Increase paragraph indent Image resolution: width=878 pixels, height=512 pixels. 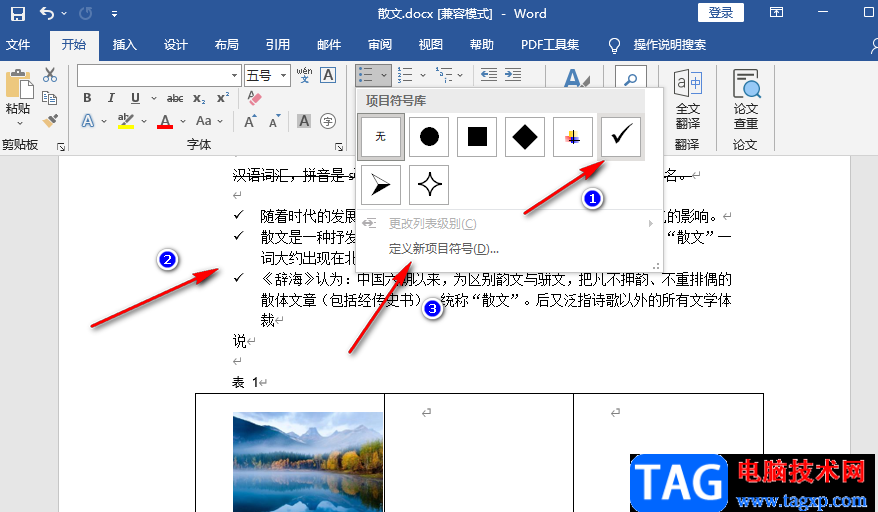pos(513,75)
